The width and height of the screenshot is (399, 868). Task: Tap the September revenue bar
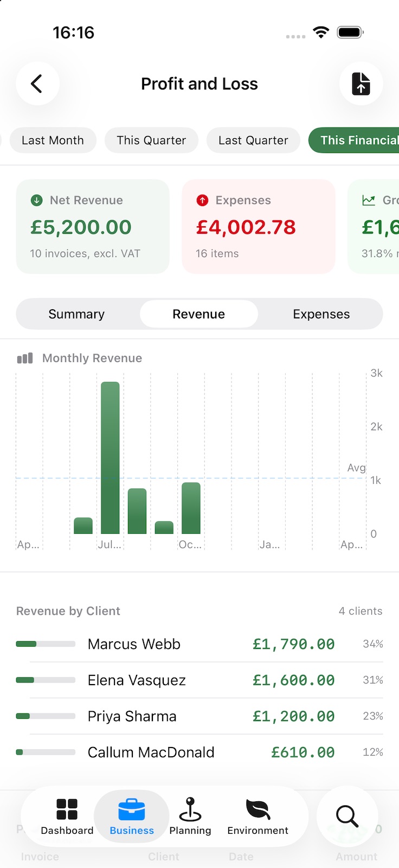[x=164, y=528]
